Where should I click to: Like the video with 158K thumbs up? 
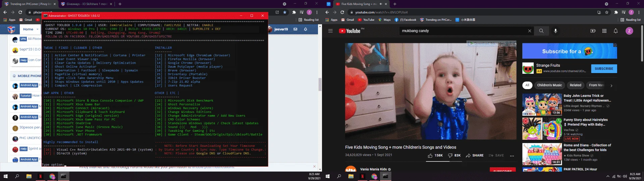435,156
